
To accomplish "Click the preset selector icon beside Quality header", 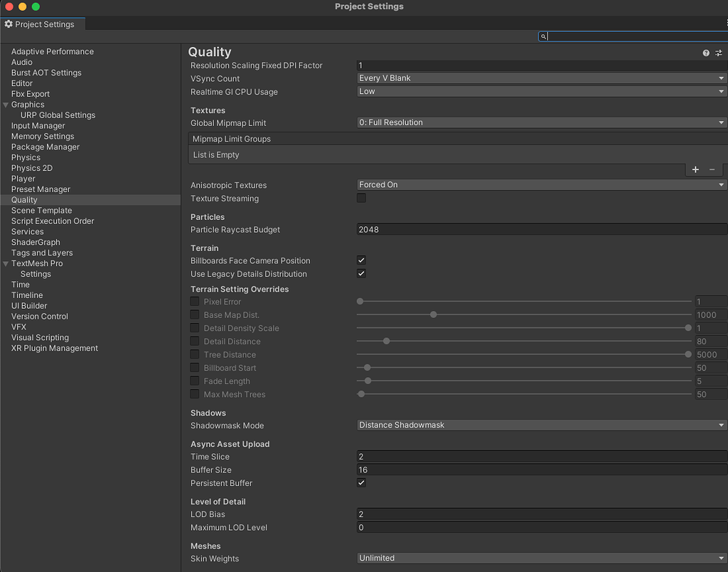I will point(718,52).
